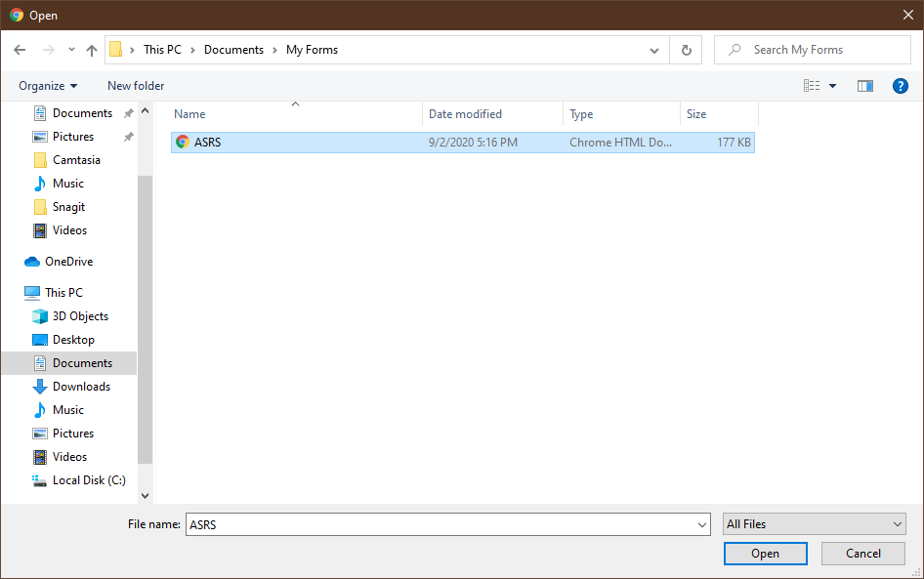
Task: Open the All Files type dropdown
Action: 815,524
